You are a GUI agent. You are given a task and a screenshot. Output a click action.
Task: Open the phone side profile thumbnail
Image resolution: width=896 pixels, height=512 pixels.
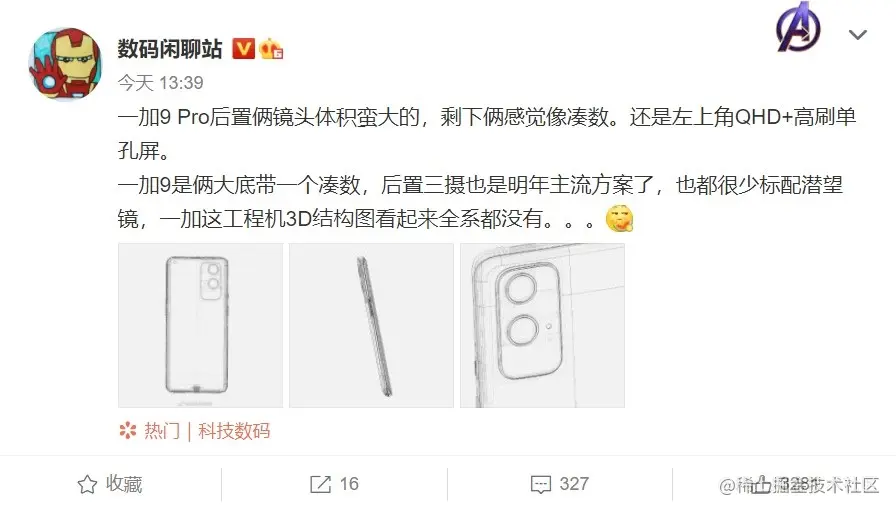371,325
